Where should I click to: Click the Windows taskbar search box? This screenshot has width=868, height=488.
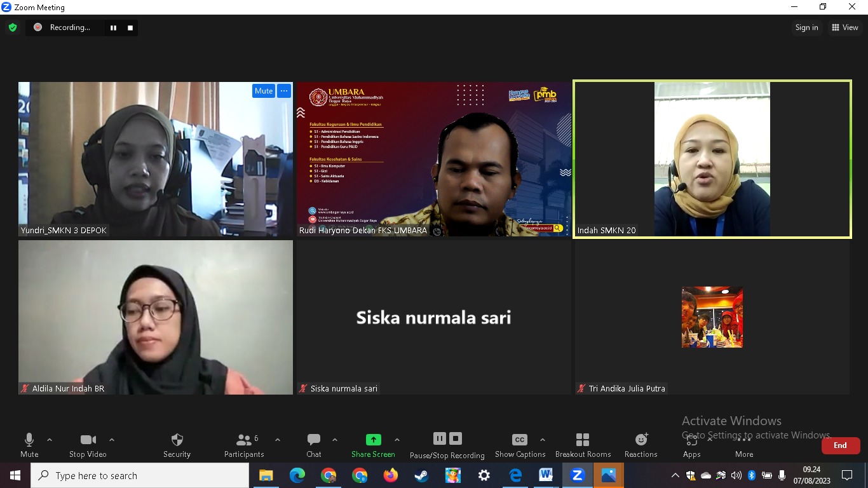pos(140,475)
